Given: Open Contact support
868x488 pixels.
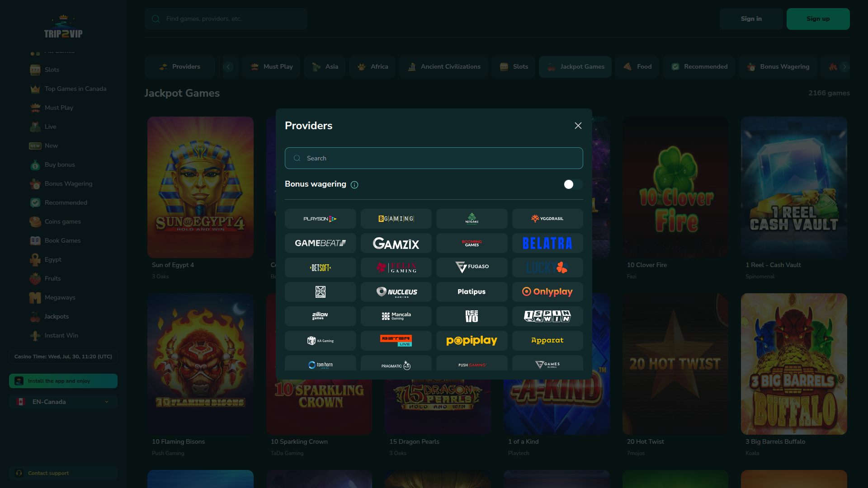Looking at the screenshot, I should point(47,473).
